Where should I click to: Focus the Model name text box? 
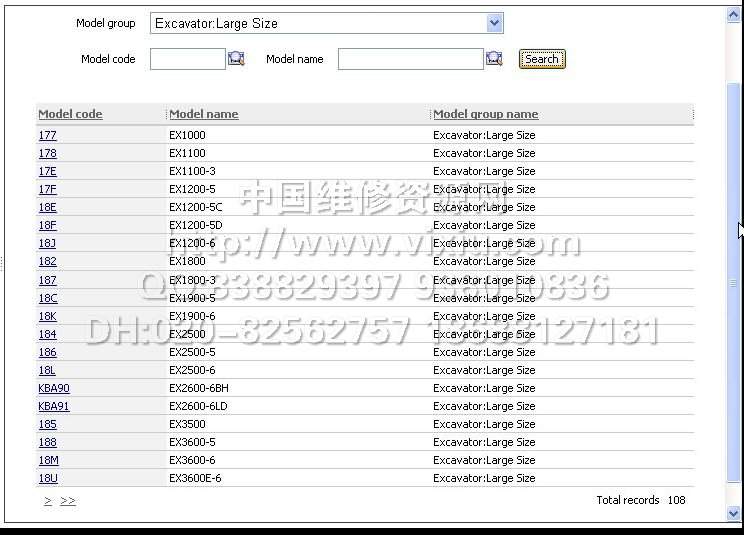pos(410,59)
